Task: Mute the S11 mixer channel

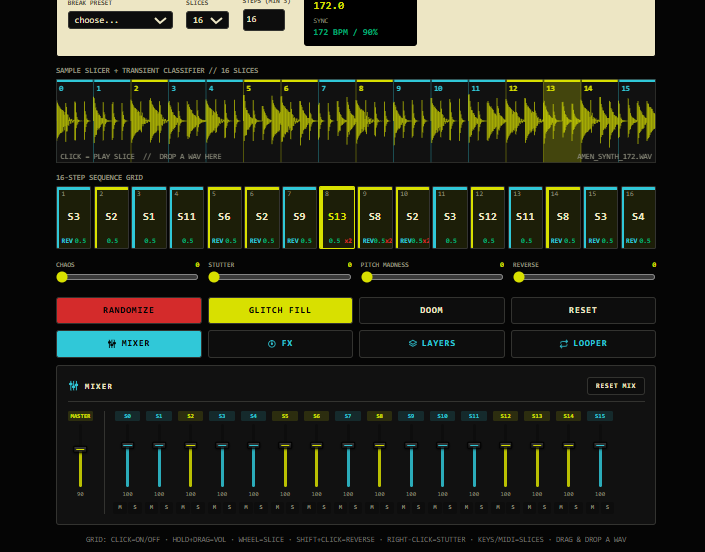Action: (x=466, y=507)
